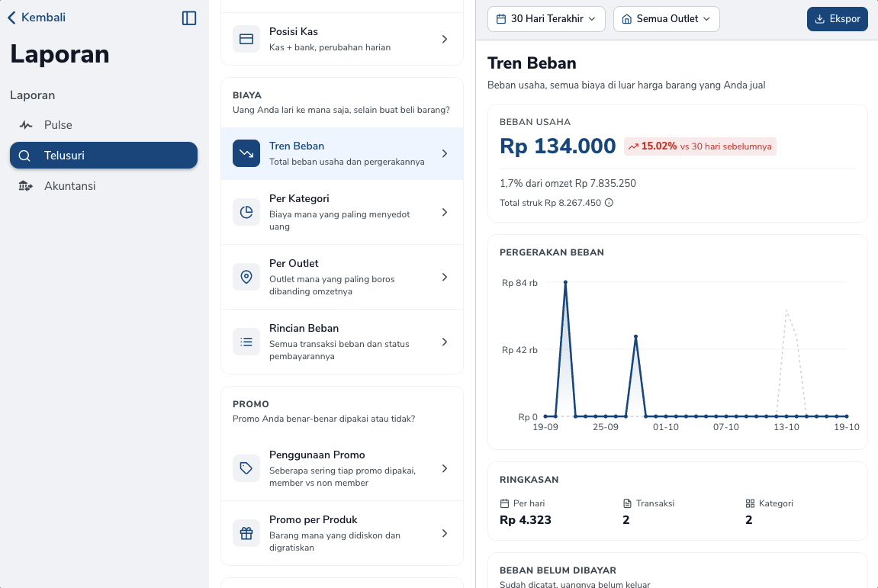878x588 pixels.
Task: Click the chevron on Penggunaan Promo row
Action: (445, 468)
